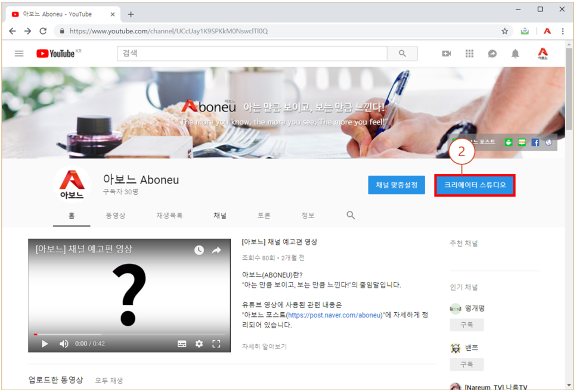Click the 구독자 30명 text
This screenshot has height=392, width=576.
point(120,192)
